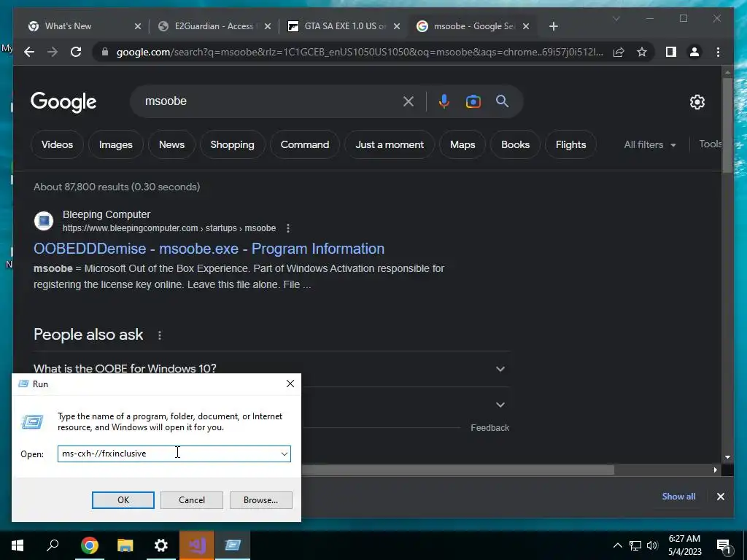Bookmark this tab with star icon
This screenshot has width=747, height=560.
pyautogui.click(x=642, y=52)
